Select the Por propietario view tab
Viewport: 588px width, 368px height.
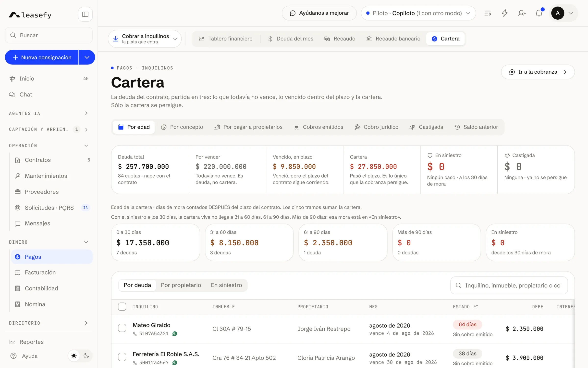181,285
